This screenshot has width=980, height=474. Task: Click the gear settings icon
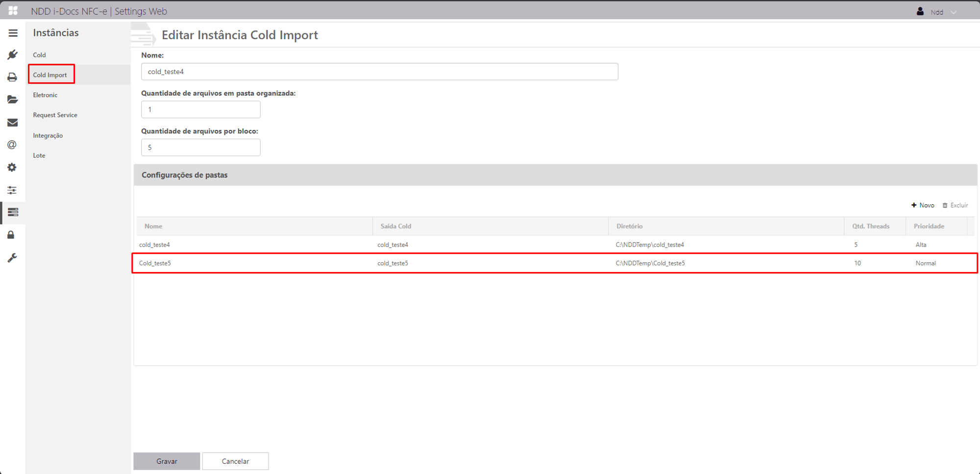coord(12,167)
